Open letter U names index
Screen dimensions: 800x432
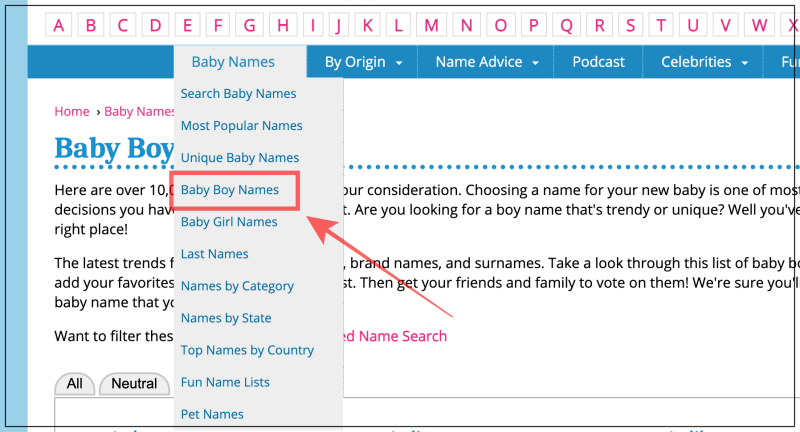point(693,25)
